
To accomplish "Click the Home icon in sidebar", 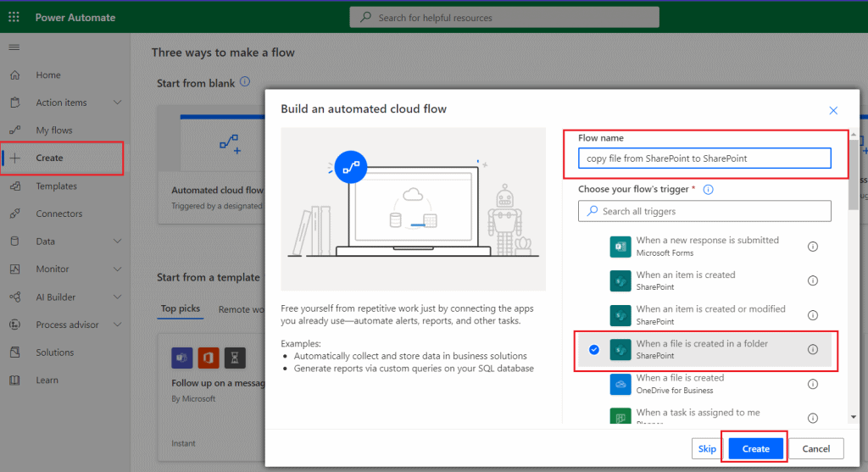I will [x=15, y=75].
